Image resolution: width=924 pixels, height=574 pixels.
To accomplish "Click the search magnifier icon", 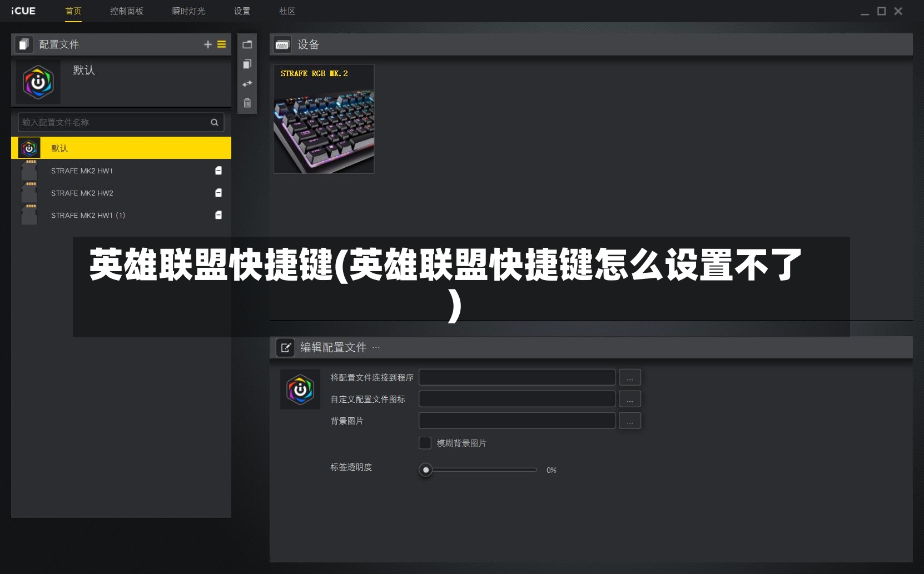I will pyautogui.click(x=215, y=122).
